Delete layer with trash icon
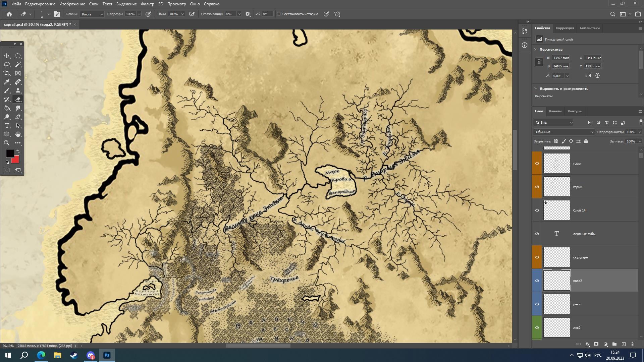This screenshot has width=644, height=362. pyautogui.click(x=632, y=344)
